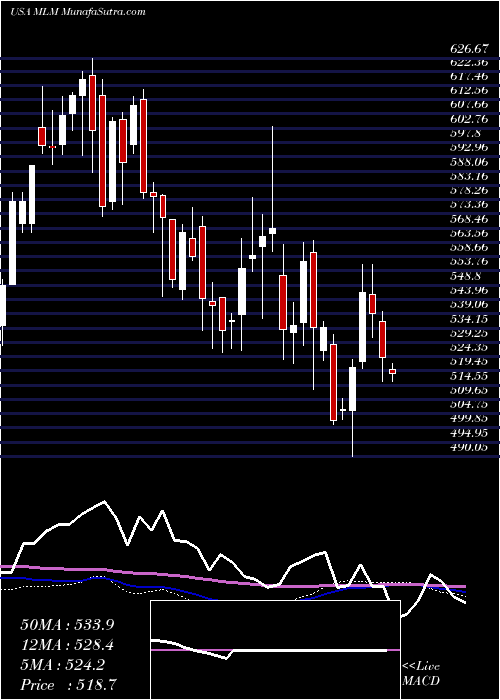The image size is (500, 700).
Task: Click the 539.06 price axis label
Action: coord(470,305)
